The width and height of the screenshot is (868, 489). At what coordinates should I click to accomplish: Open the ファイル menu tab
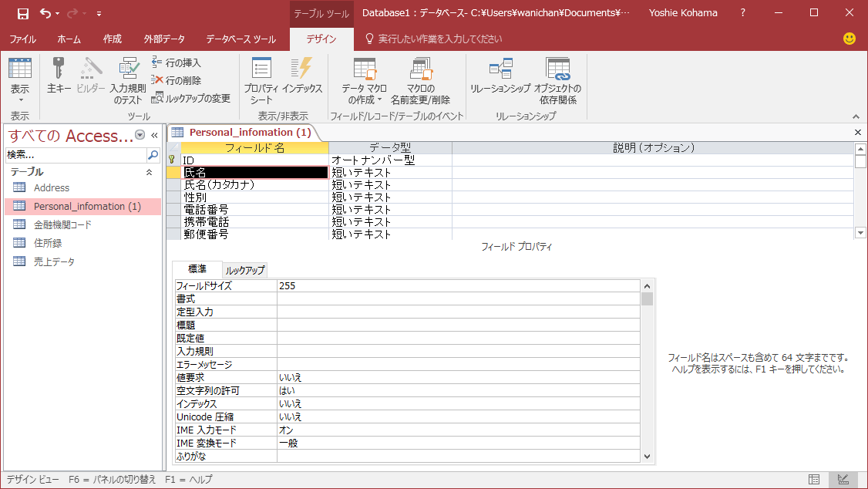[x=22, y=39]
